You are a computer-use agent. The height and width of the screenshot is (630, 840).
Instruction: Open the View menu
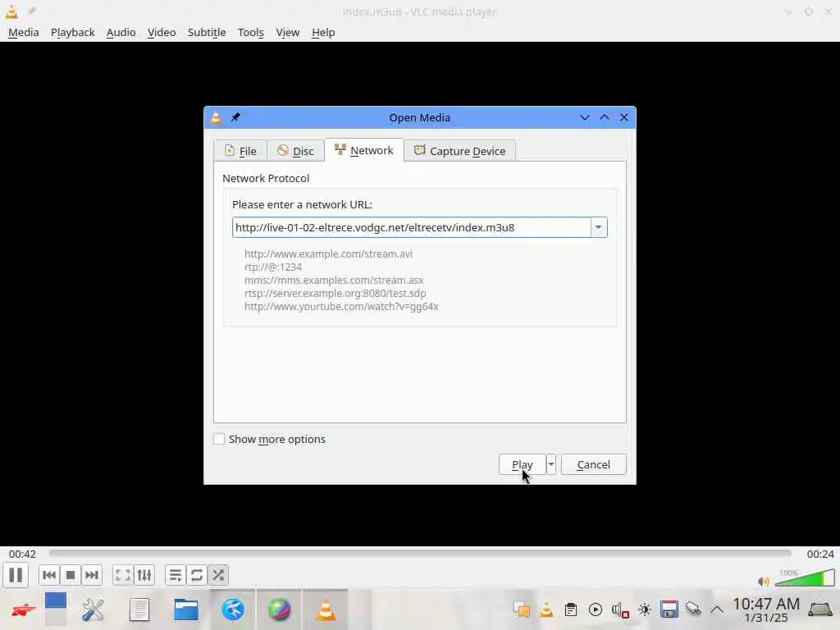(288, 32)
